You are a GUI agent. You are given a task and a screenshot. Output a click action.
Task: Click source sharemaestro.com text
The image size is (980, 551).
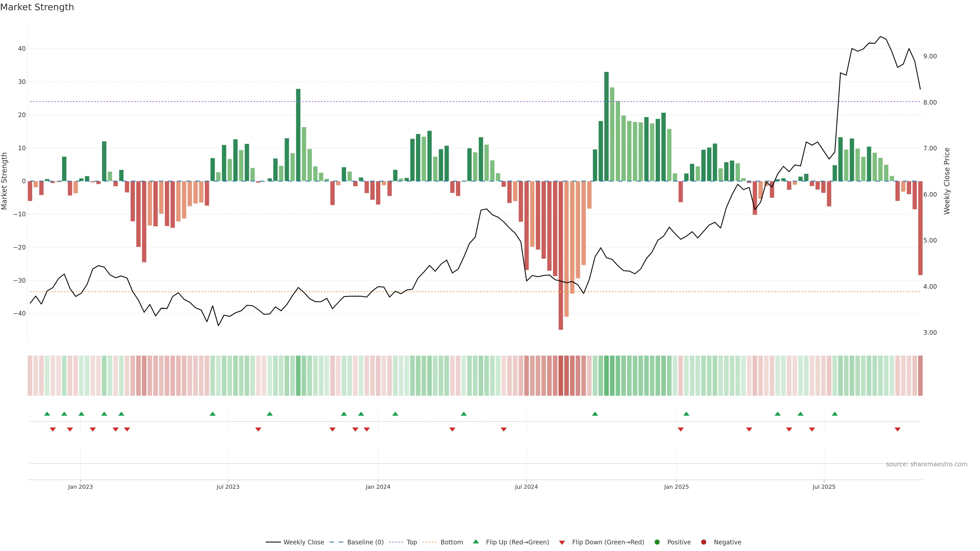click(x=926, y=464)
